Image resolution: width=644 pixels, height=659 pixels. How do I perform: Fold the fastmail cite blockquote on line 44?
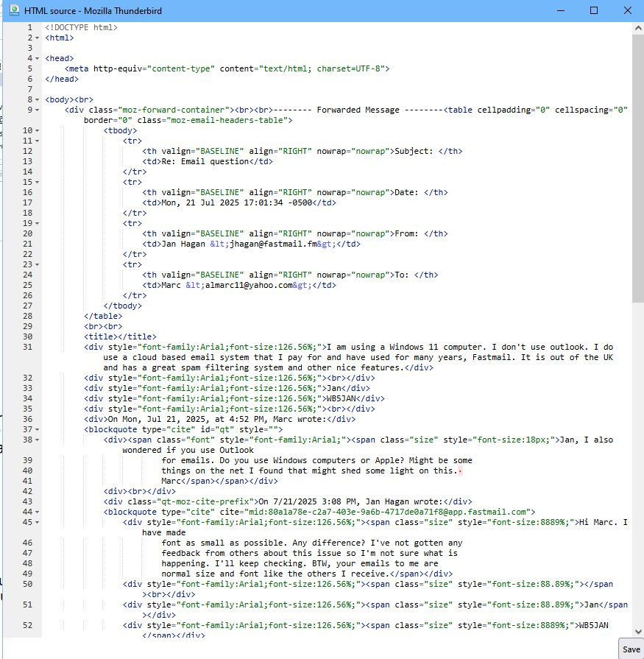point(38,512)
